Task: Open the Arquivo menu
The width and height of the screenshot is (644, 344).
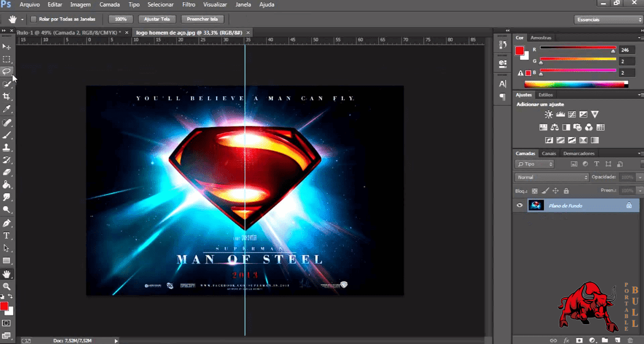Action: click(x=30, y=4)
